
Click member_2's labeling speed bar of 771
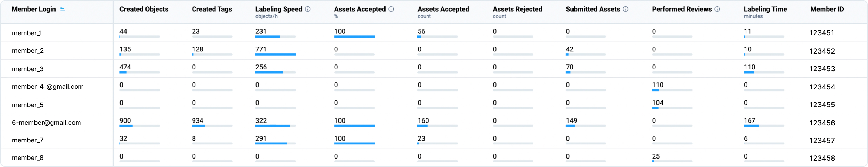click(x=275, y=54)
